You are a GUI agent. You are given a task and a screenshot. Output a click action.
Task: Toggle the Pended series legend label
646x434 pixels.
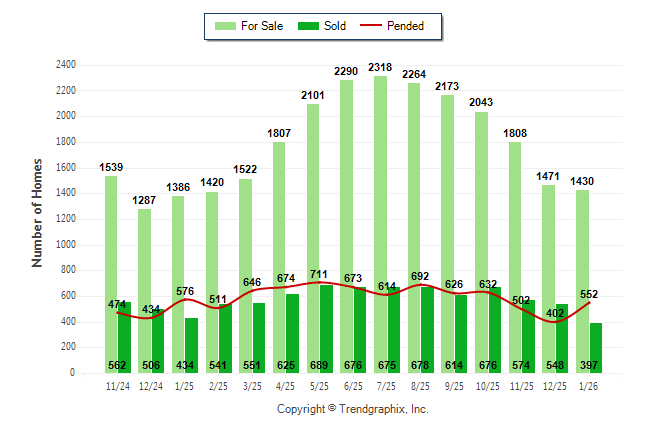pyautogui.click(x=419, y=27)
